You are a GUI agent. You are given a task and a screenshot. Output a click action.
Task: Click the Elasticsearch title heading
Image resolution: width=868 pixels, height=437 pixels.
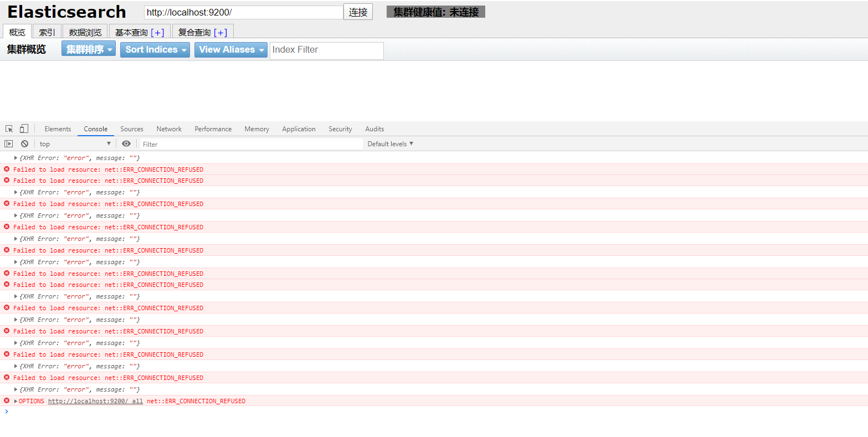pyautogui.click(x=66, y=12)
